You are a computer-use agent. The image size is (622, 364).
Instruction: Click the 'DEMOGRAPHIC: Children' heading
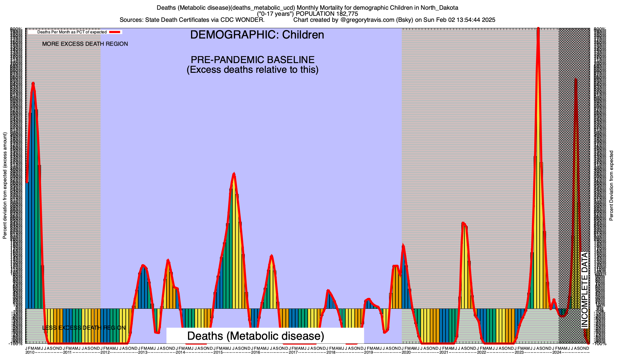[257, 35]
